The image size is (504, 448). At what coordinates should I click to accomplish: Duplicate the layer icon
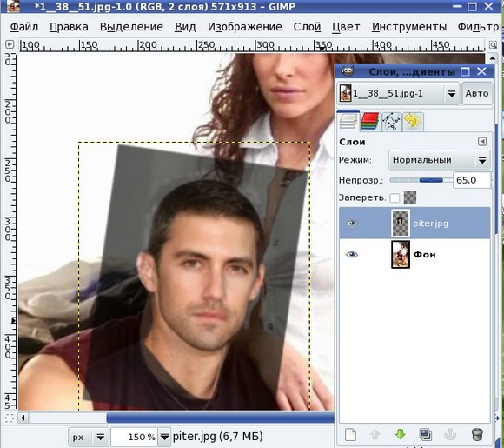click(425, 434)
